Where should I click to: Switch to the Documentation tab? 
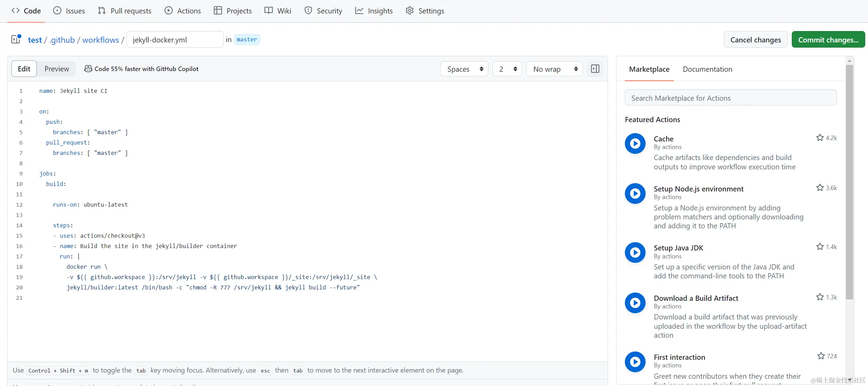tap(707, 69)
